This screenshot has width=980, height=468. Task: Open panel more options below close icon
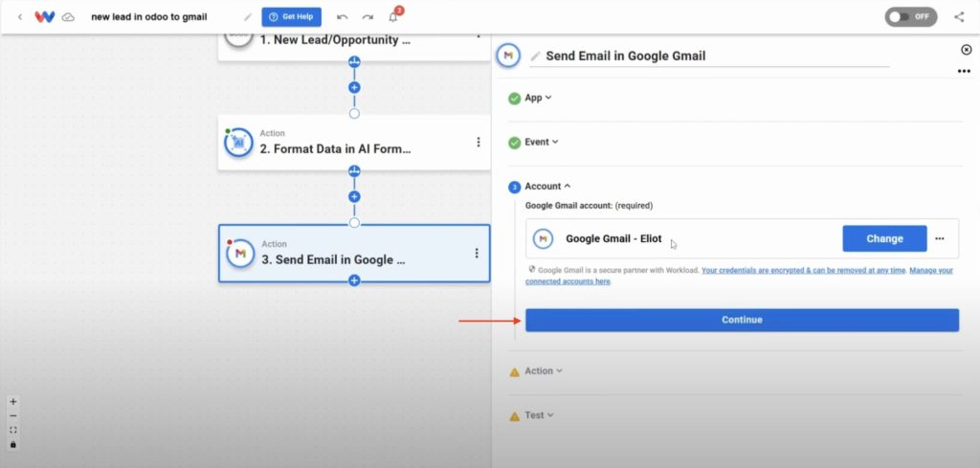click(x=964, y=71)
